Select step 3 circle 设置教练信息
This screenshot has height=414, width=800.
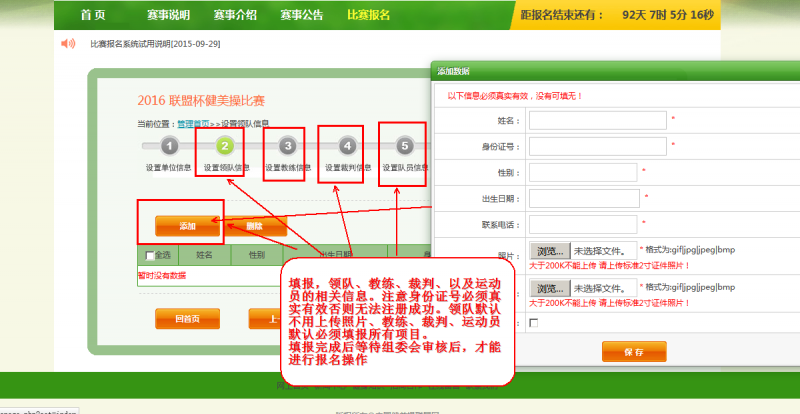click(287, 146)
